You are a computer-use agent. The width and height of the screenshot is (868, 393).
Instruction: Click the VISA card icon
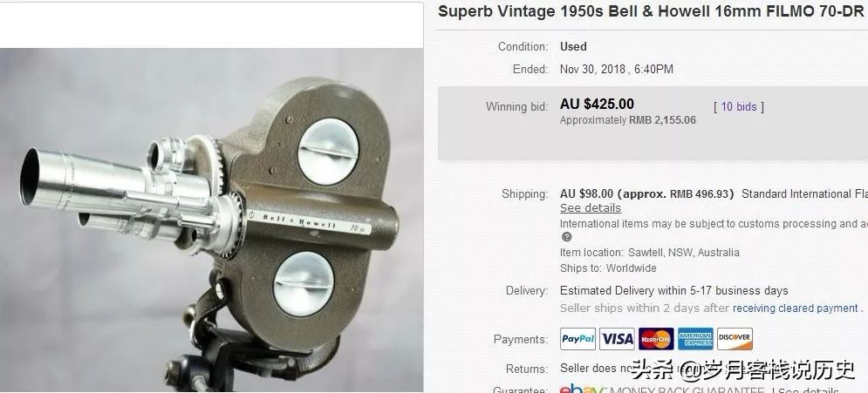pos(617,339)
